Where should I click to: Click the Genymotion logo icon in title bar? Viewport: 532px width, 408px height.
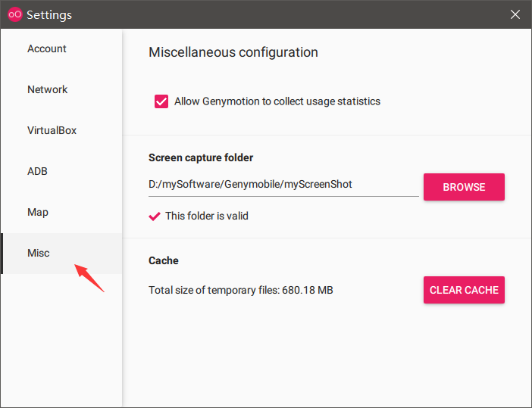(x=14, y=14)
